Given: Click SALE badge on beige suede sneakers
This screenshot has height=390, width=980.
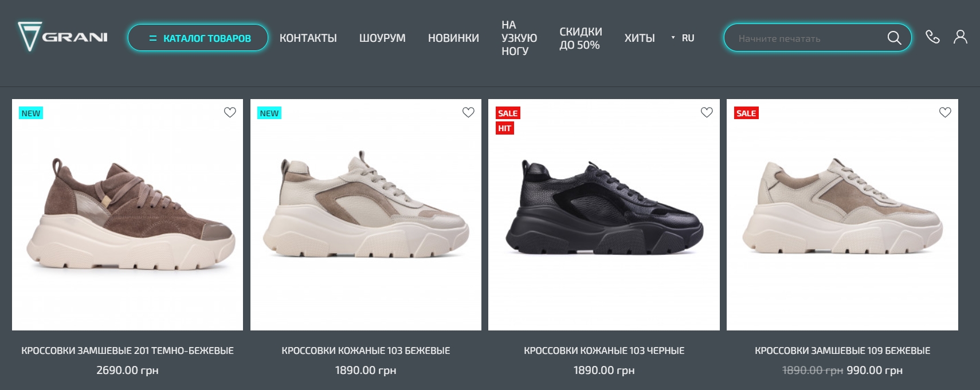Looking at the screenshot, I should (x=746, y=113).
